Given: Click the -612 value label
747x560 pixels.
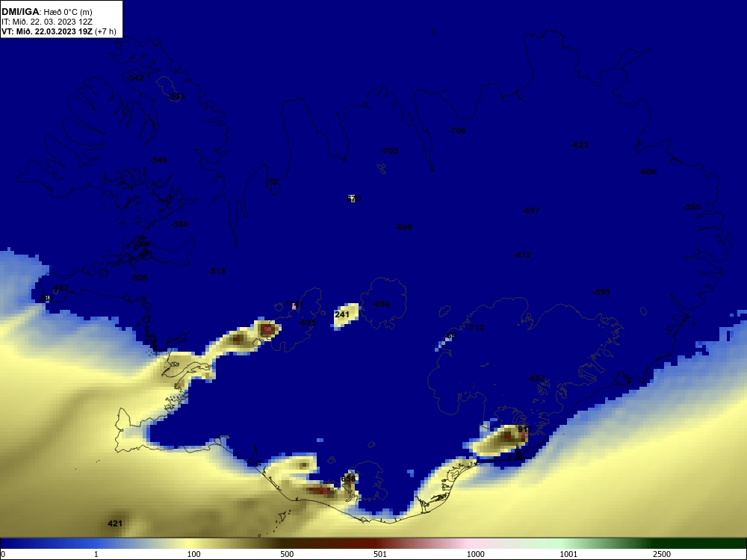Looking at the screenshot, I should [523, 255].
